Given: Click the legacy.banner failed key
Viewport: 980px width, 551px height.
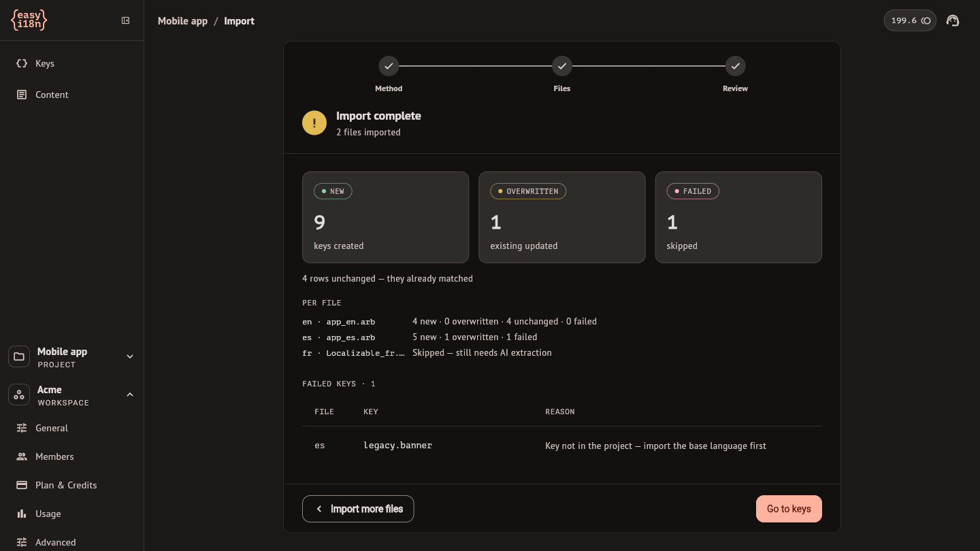Looking at the screenshot, I should [397, 446].
